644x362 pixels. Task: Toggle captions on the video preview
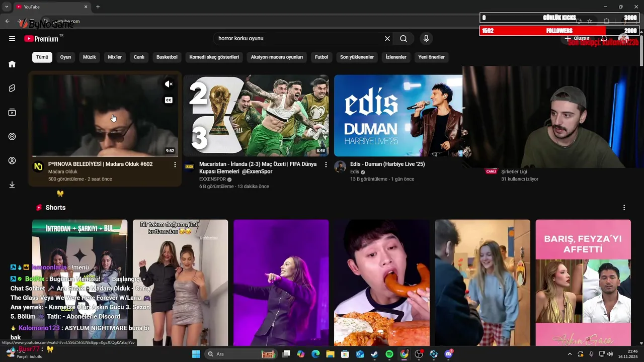coord(169,100)
